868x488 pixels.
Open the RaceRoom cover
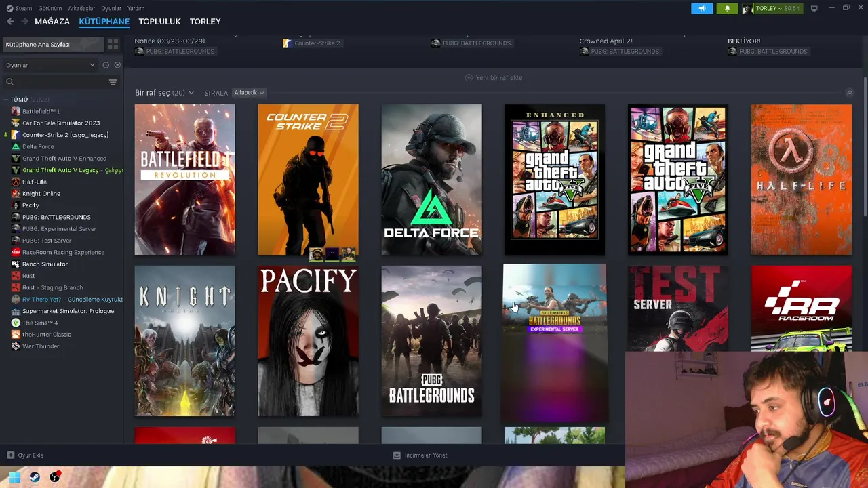pyautogui.click(x=801, y=308)
